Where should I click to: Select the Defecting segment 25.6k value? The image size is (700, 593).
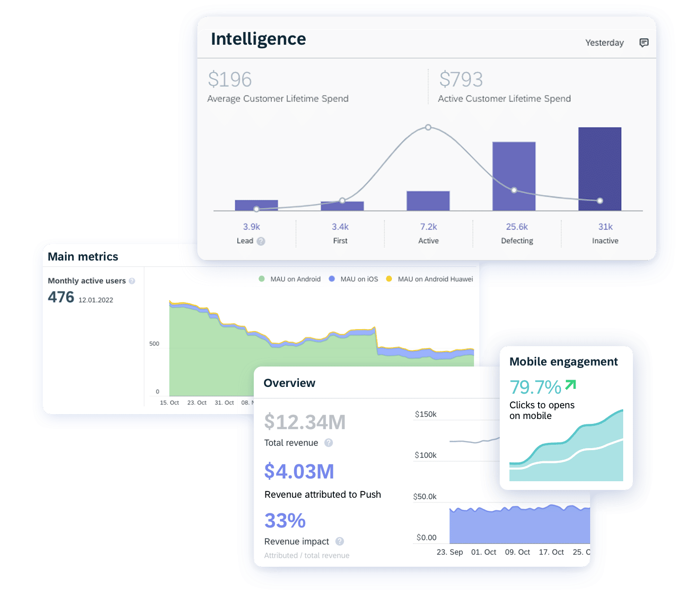click(x=517, y=227)
